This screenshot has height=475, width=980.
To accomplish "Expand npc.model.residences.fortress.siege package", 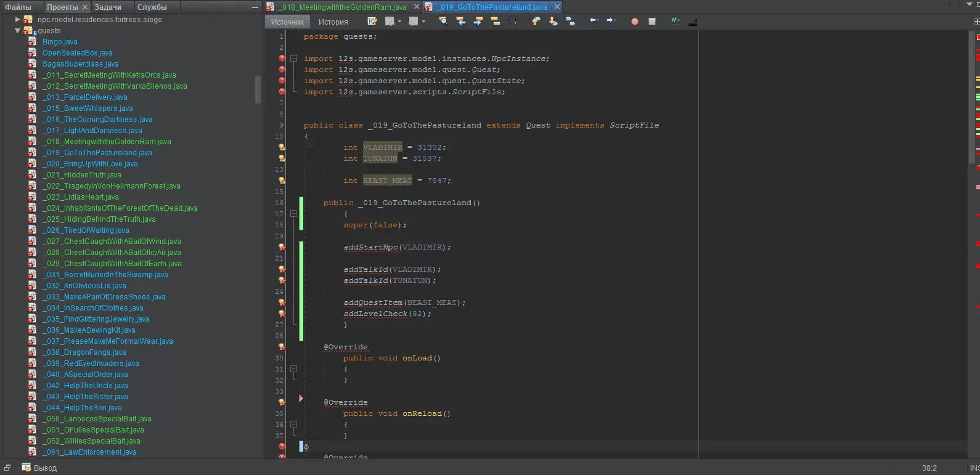I will 17,20.
